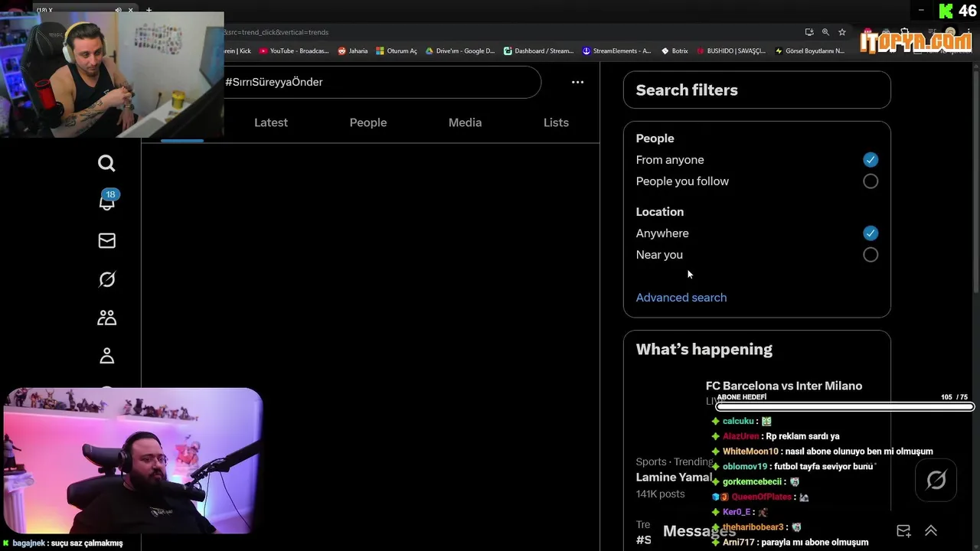Open Communities people icon in sidebar
The width and height of the screenshot is (980, 551).
[106, 318]
